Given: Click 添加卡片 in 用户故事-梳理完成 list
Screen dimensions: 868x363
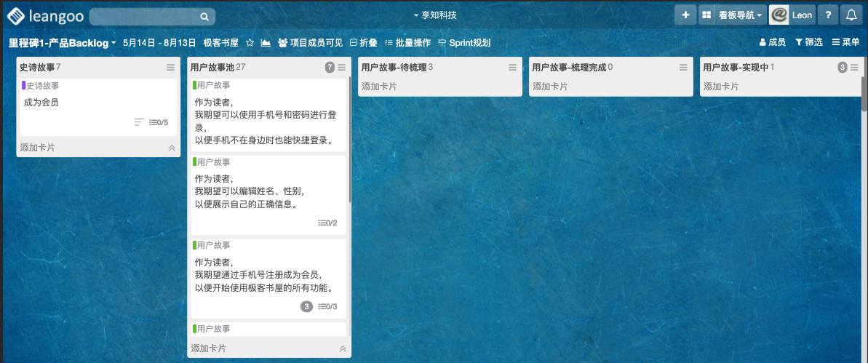Looking at the screenshot, I should click(x=549, y=86).
